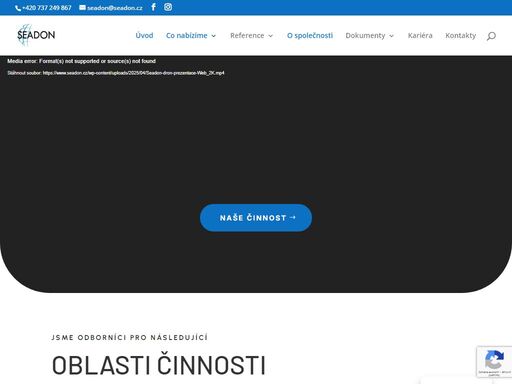This screenshot has width=512, height=384.
Task: Click the Media error message text
Action: tap(81, 61)
